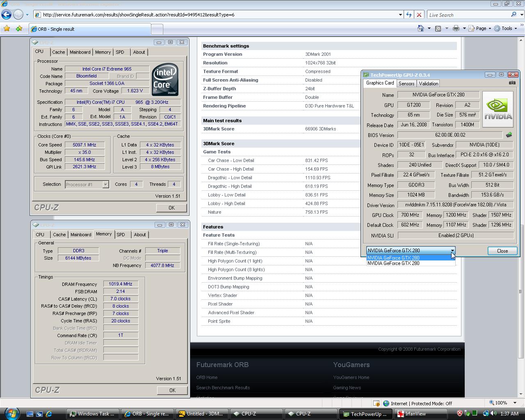Refresh the page with the refresh icon
525x420 pixels.
(x=409, y=15)
